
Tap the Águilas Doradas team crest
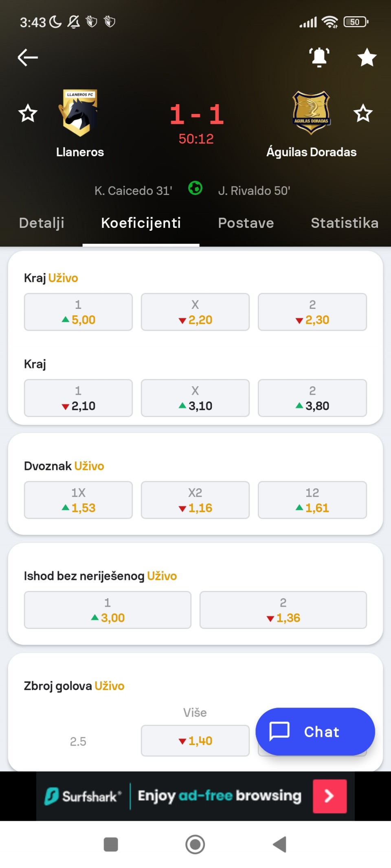[311, 113]
